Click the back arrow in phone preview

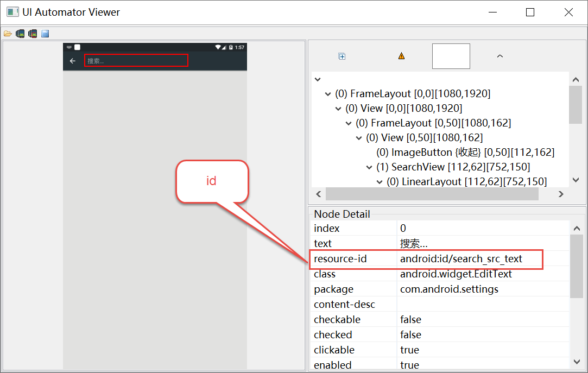pos(73,61)
